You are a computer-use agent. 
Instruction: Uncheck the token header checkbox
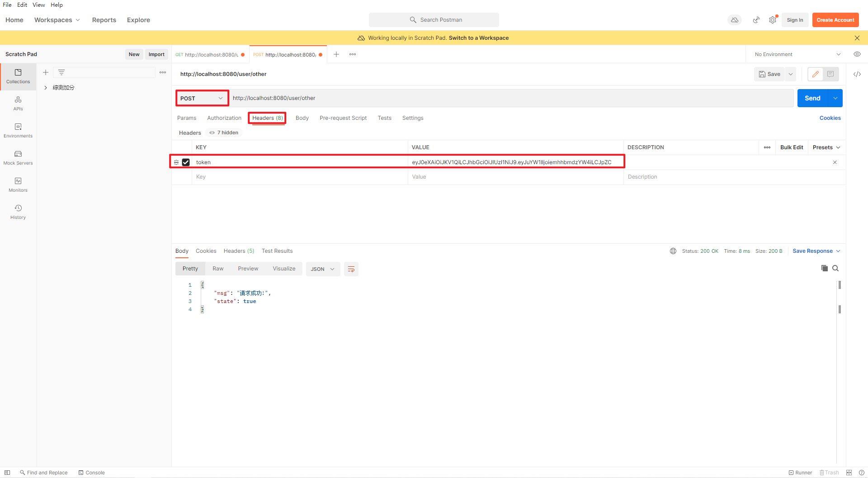click(x=186, y=162)
